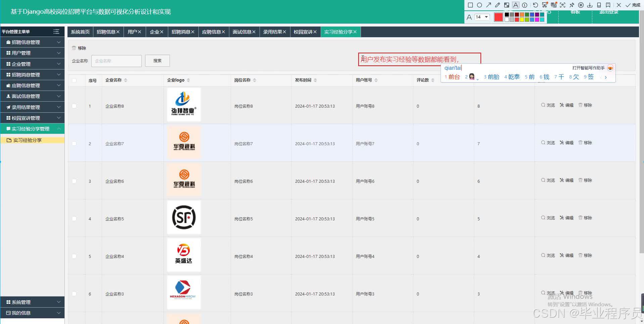Click the translate screenshot icon
The height and width of the screenshot is (324, 644).
tap(554, 5)
